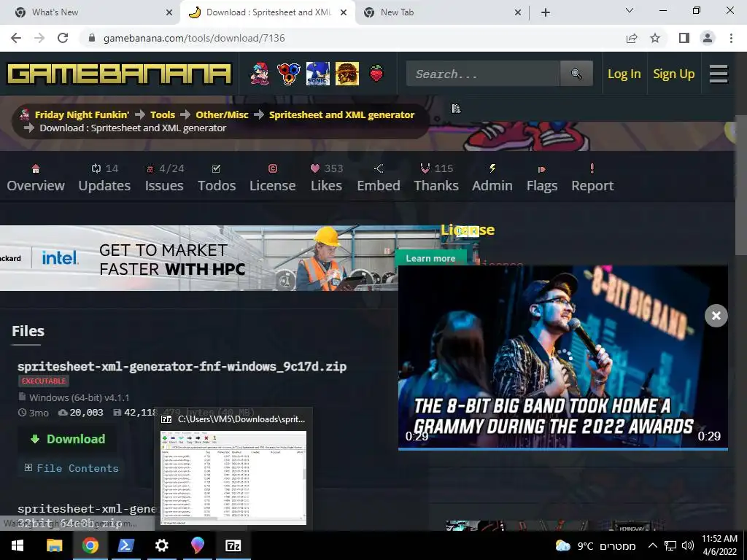747x560 pixels.
Task: Open the Embed tab
Action: (x=379, y=178)
